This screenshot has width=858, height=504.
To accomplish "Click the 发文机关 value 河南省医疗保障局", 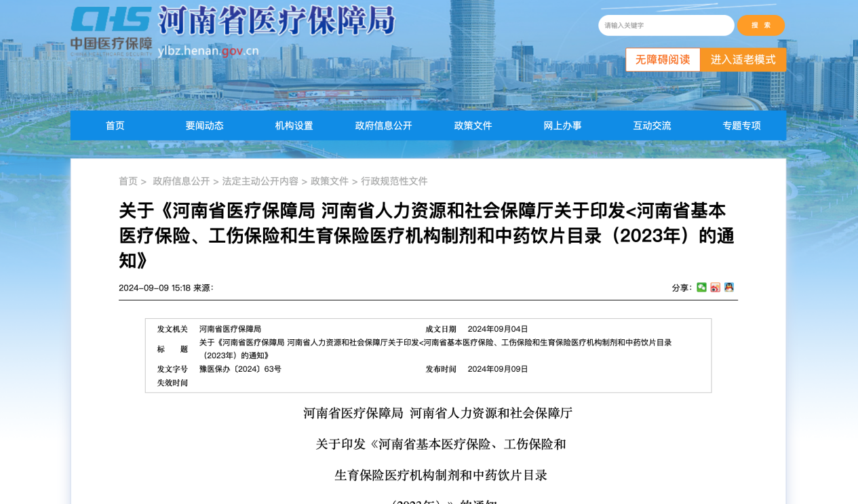I will tap(230, 329).
